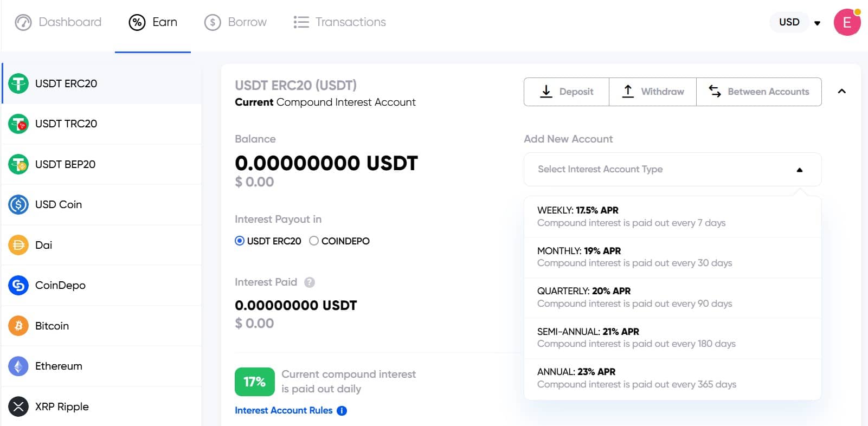Click the USDT ERC20 (USDT) heading
The width and height of the screenshot is (868, 426).
[x=295, y=85]
